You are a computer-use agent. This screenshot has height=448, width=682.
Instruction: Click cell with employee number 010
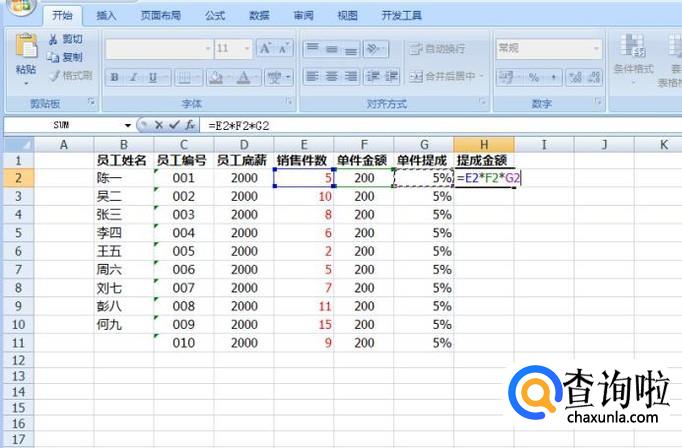(x=184, y=343)
